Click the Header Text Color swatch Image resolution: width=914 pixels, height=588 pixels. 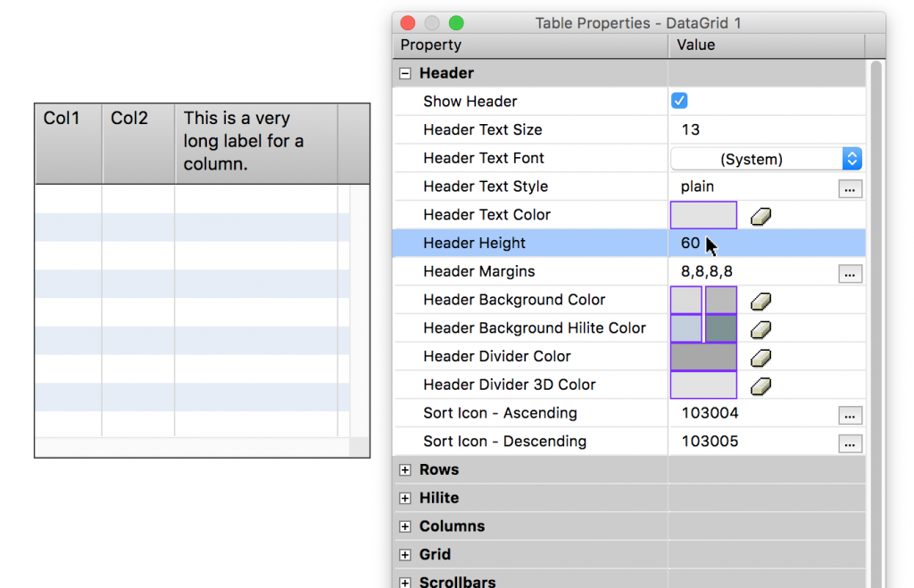point(703,215)
